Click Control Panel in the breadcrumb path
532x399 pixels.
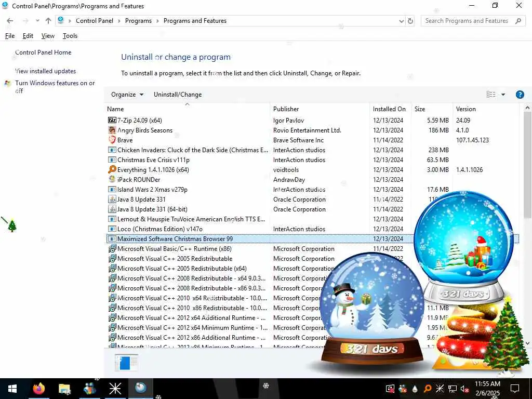click(x=95, y=21)
